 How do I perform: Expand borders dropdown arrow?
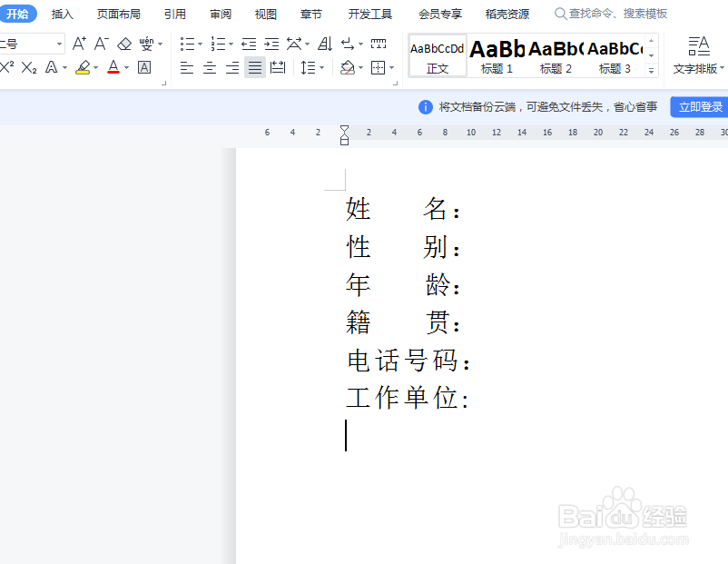pyautogui.click(x=392, y=68)
